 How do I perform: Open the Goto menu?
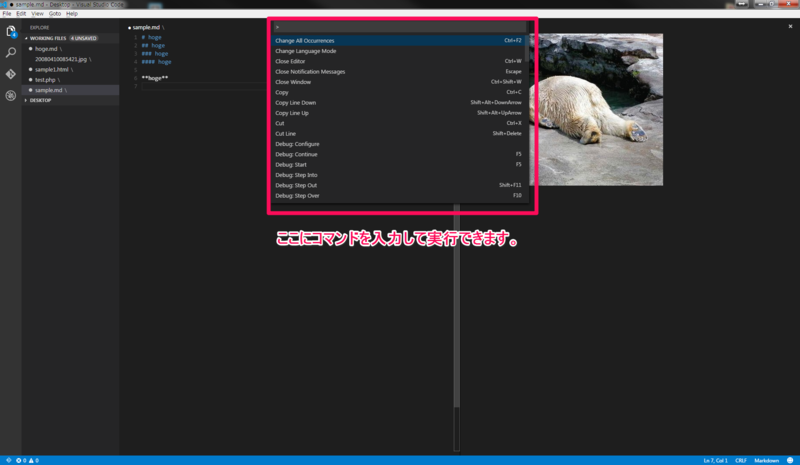pos(55,14)
